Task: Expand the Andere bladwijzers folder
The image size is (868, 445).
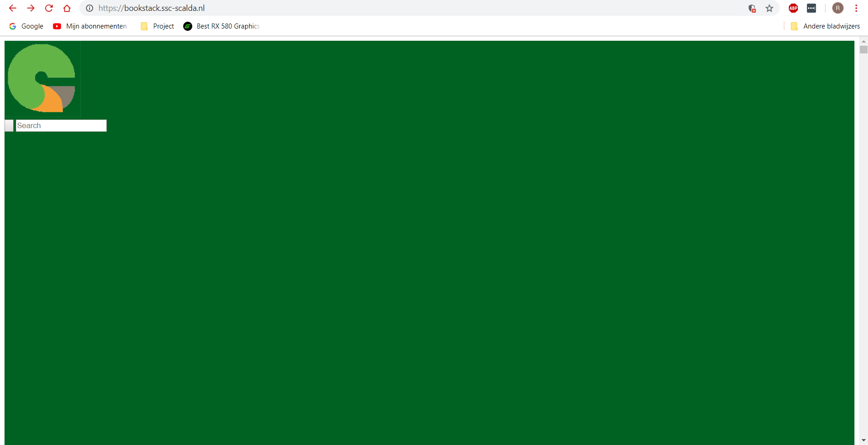Action: (x=825, y=26)
